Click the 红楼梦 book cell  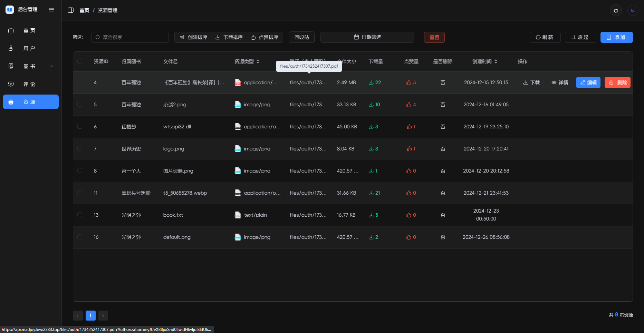[x=129, y=127]
